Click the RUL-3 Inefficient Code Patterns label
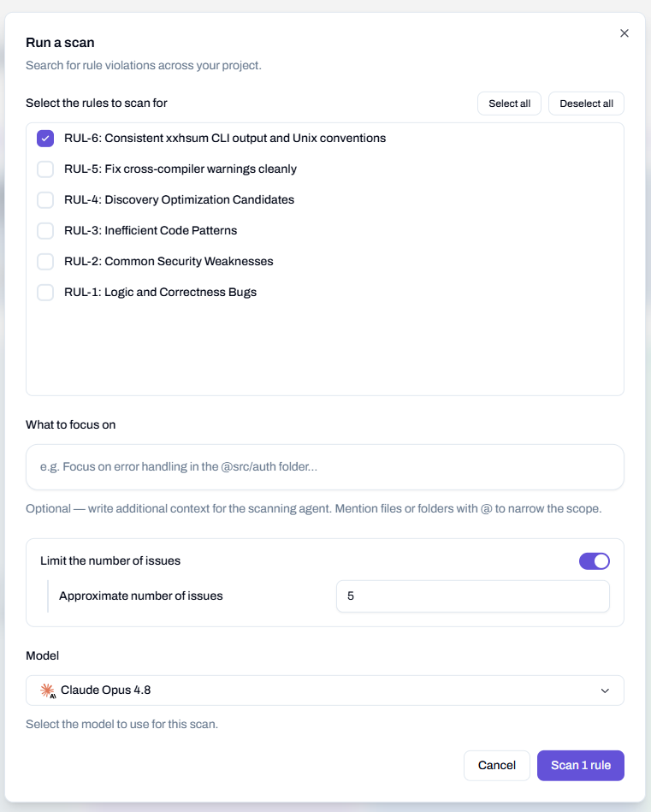This screenshot has width=651, height=812. (x=151, y=230)
